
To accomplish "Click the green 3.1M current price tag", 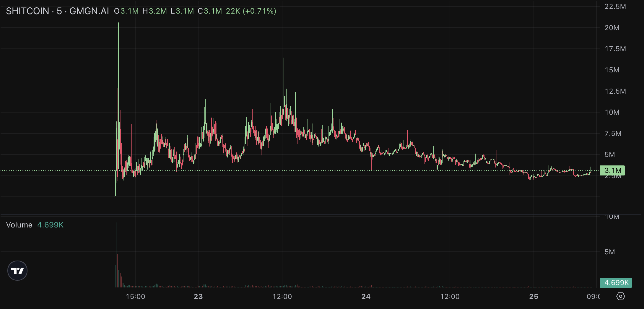I will pyautogui.click(x=612, y=170).
